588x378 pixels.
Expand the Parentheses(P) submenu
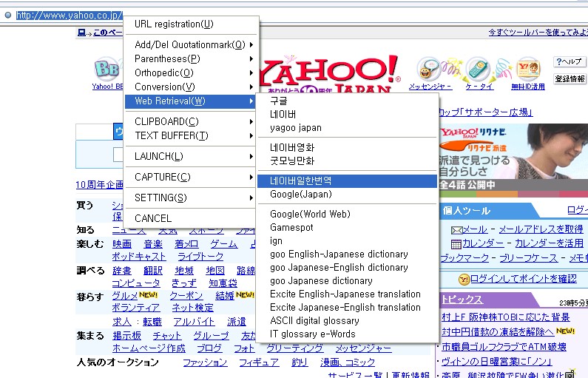pyautogui.click(x=192, y=59)
